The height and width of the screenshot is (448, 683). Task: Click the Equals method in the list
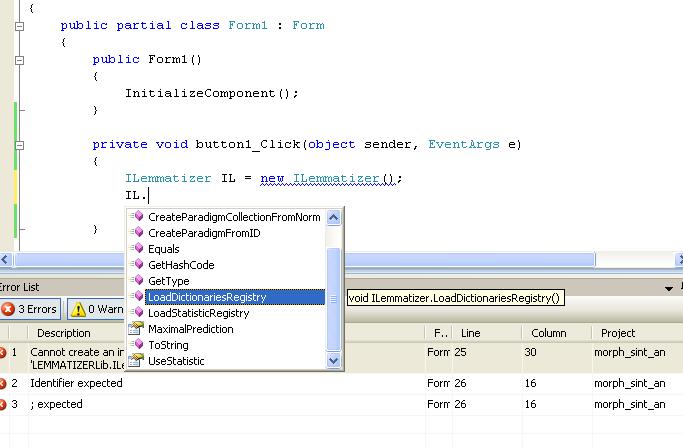tap(164, 249)
